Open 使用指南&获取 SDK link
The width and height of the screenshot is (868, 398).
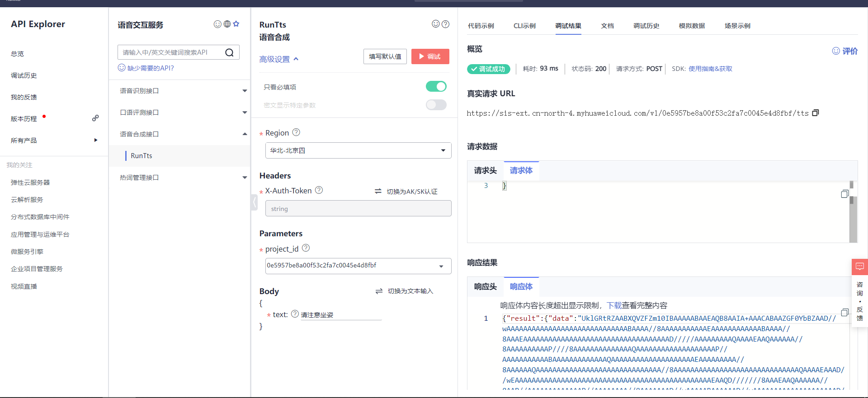[710, 69]
